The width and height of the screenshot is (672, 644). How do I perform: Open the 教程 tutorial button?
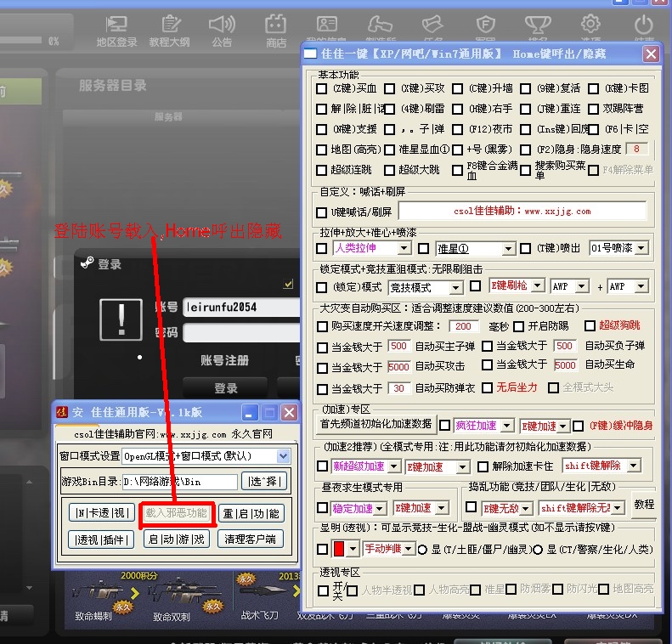pyautogui.click(x=644, y=505)
